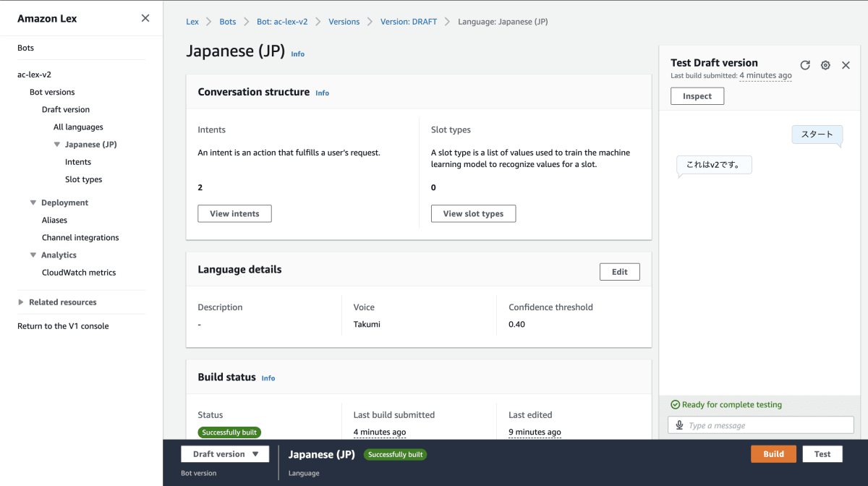This screenshot has height=486, width=868.
Task: Click Successfully built badge in bottom bar
Action: pyautogui.click(x=395, y=455)
